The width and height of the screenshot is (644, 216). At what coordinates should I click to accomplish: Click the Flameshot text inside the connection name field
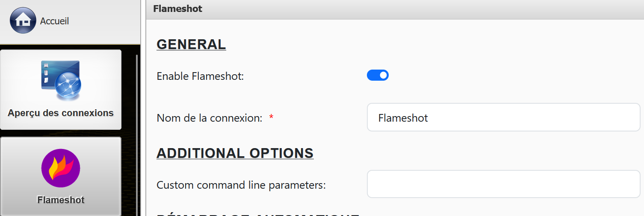pos(403,118)
